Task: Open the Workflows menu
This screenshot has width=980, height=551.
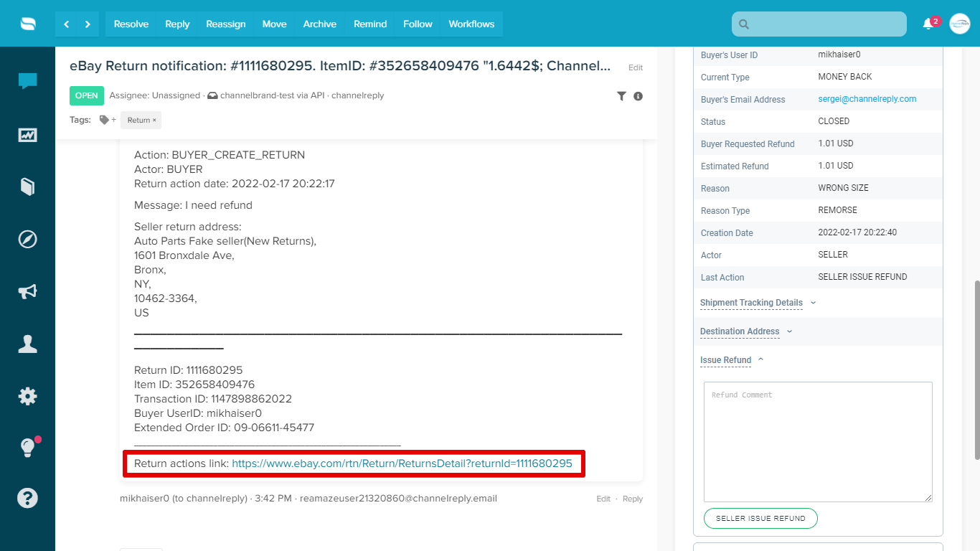Action: 471,24
